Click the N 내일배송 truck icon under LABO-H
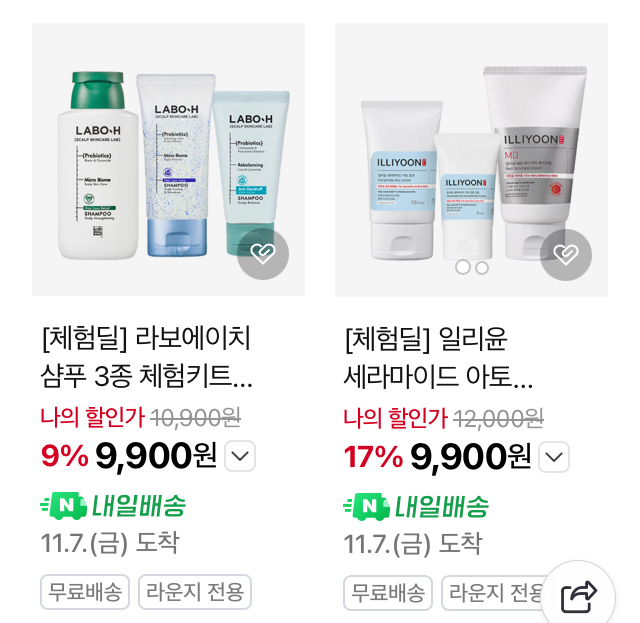This screenshot has height=623, width=640. (x=64, y=506)
